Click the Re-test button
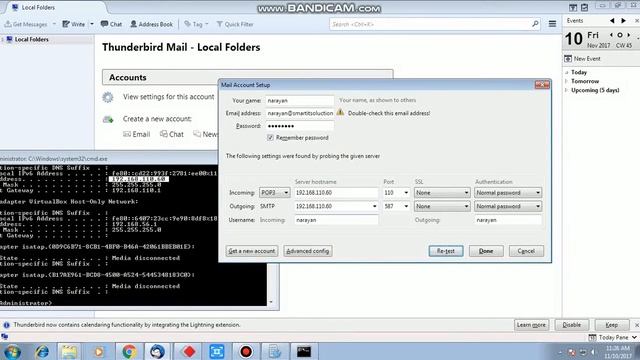Viewport: 640px width, 360px height. pyautogui.click(x=446, y=251)
